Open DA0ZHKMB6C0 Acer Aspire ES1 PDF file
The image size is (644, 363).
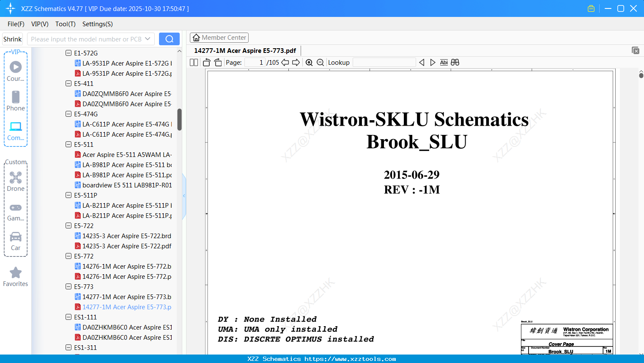(x=123, y=337)
